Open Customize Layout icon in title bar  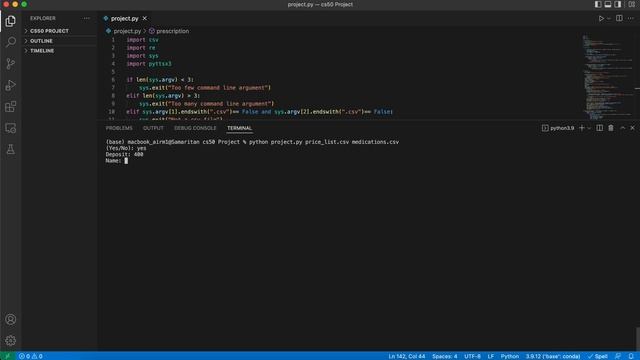click(x=631, y=4)
